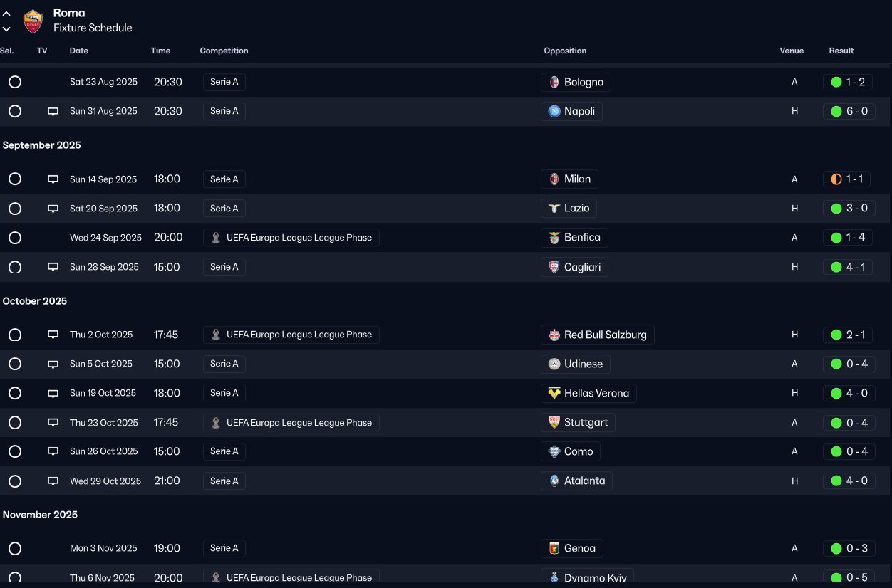Viewport: 892px width, 588px height.
Task: Select the Atalanta fixture radio button
Action: click(x=15, y=481)
